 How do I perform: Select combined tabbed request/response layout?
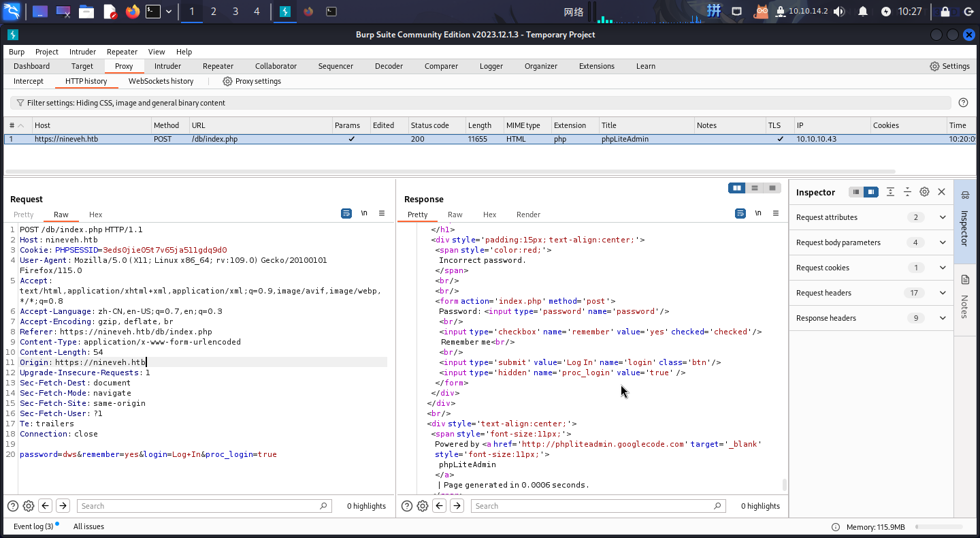(772, 188)
